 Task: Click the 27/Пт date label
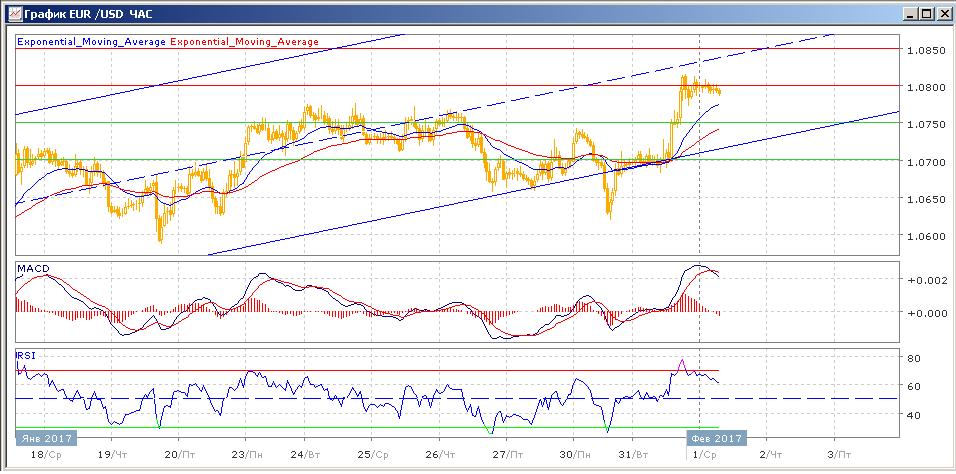coord(508,455)
